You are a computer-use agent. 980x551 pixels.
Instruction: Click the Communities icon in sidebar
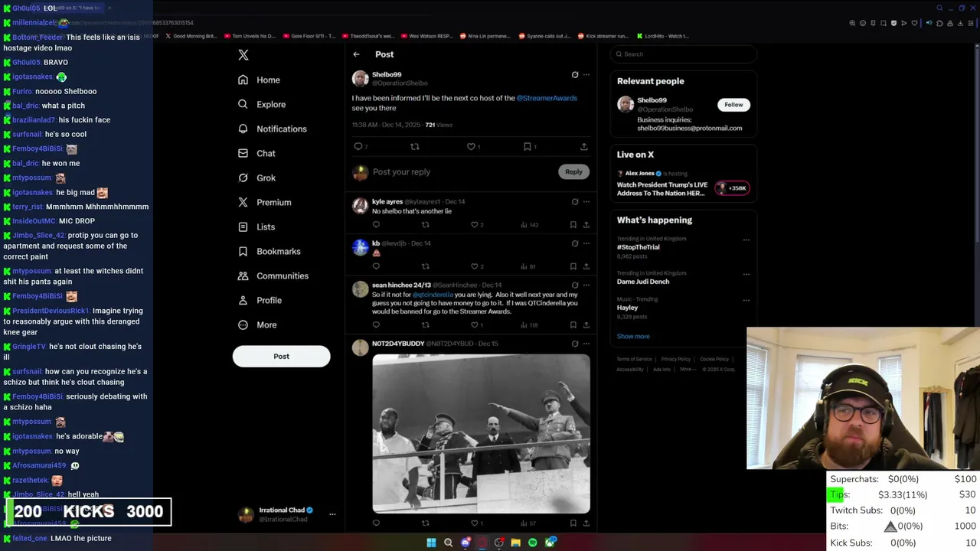tap(243, 275)
